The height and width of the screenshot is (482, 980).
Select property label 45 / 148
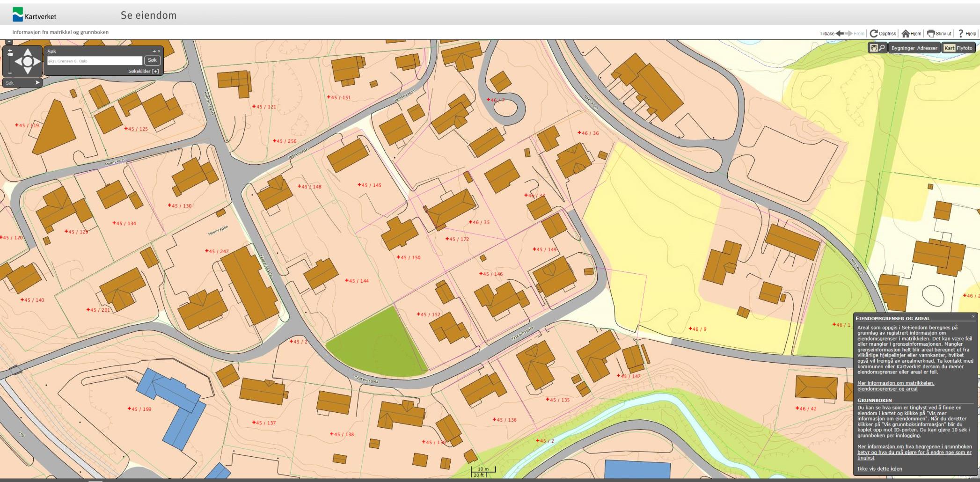(x=310, y=187)
